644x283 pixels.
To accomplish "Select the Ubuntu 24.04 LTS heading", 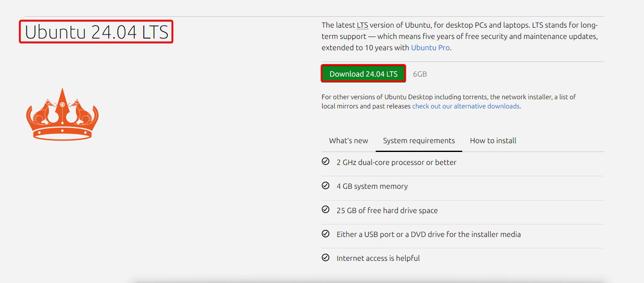I will (x=95, y=32).
